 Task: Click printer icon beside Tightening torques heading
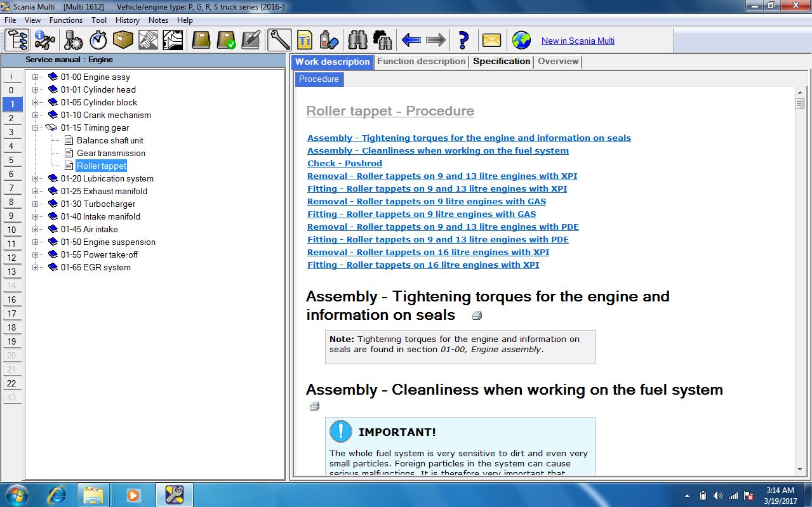pos(477,315)
